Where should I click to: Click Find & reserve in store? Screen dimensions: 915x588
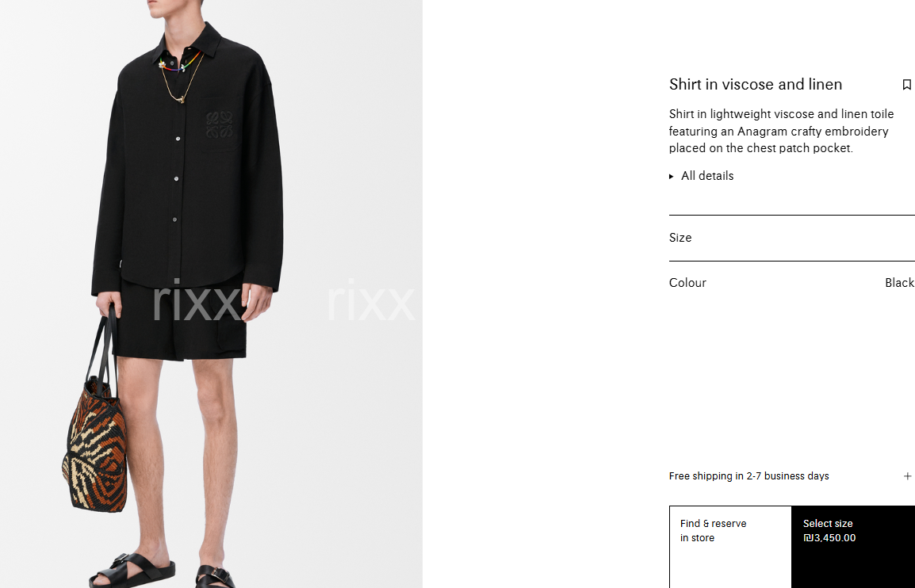[730, 547]
